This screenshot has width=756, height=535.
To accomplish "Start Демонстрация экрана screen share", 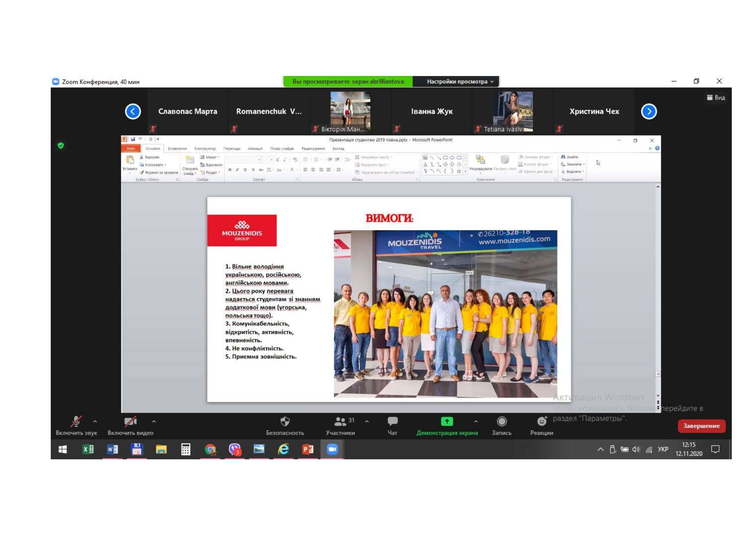I will coord(447,426).
